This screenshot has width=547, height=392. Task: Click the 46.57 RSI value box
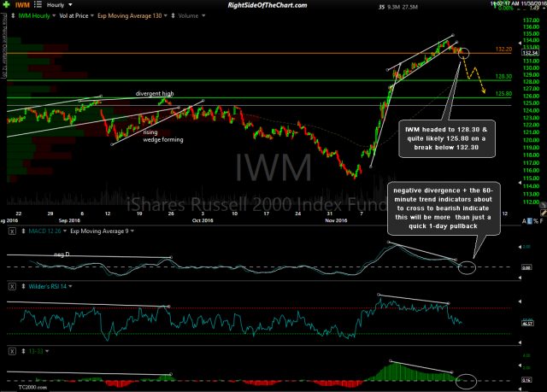click(527, 324)
